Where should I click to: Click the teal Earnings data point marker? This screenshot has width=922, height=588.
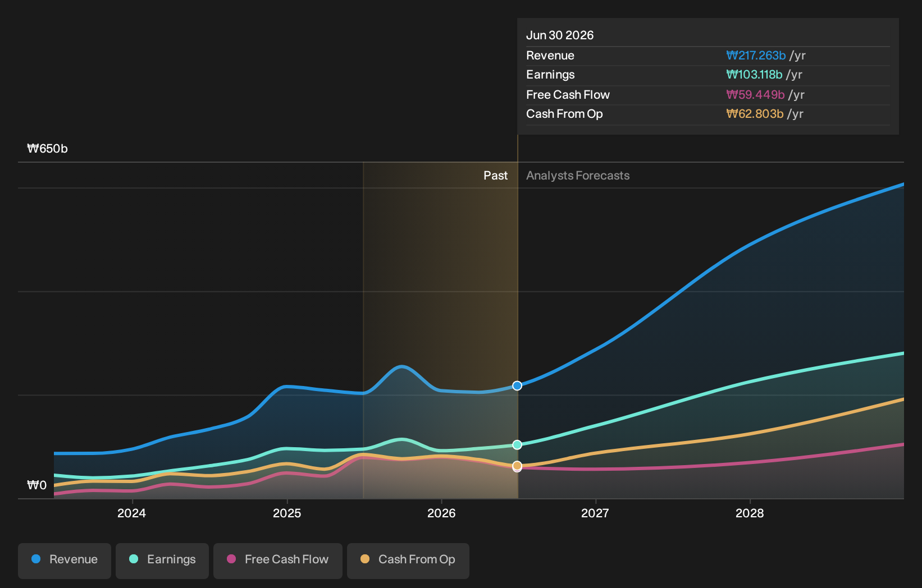(x=517, y=445)
